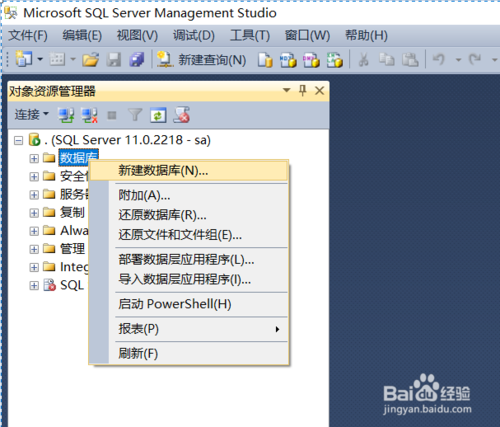Image resolution: width=500 pixels, height=427 pixels.
Task: Choose 部署数据层应用程序(L)... menu entry
Action: (189, 260)
